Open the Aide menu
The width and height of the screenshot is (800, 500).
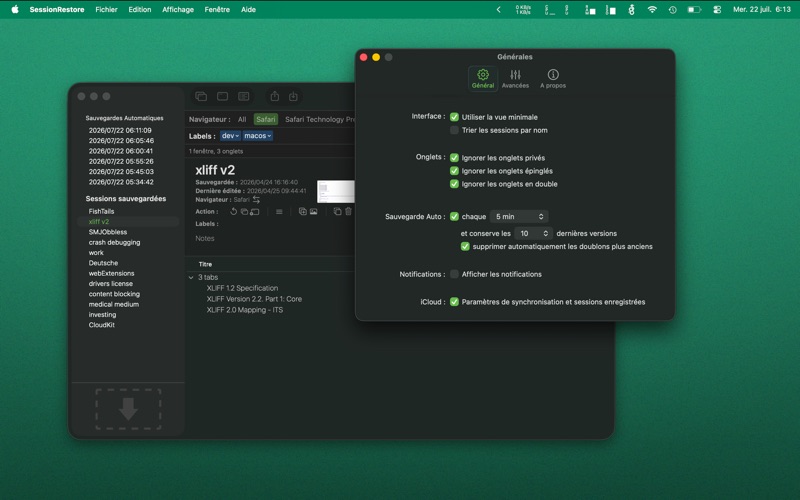248,9
